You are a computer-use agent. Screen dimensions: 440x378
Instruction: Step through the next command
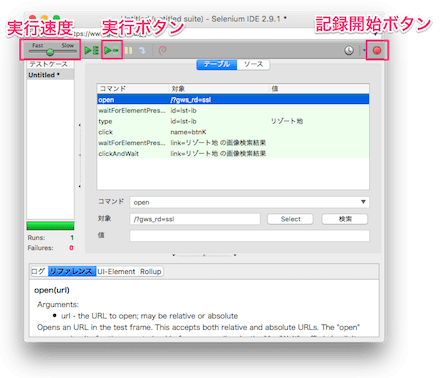coord(142,51)
